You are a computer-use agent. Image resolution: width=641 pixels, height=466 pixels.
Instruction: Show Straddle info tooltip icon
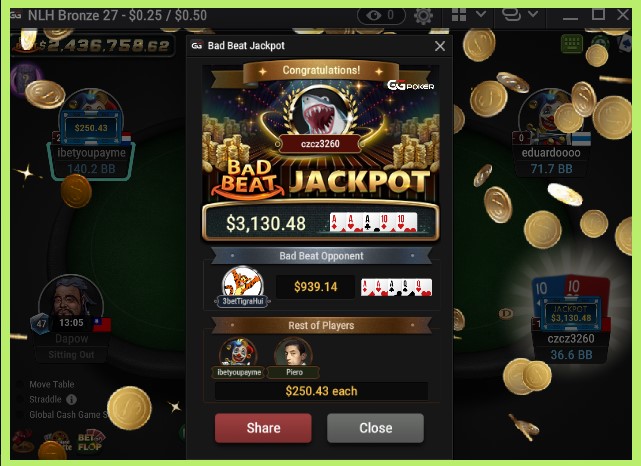point(71,399)
